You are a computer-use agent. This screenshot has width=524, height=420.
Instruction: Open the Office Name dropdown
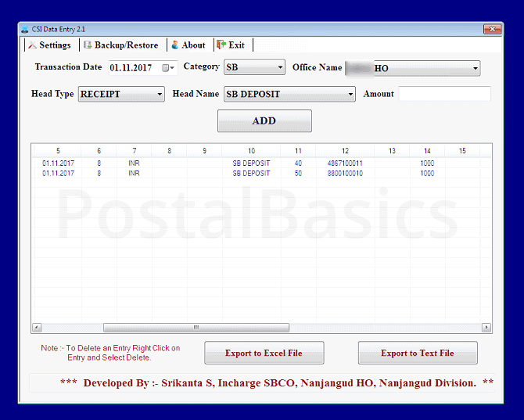tap(475, 69)
